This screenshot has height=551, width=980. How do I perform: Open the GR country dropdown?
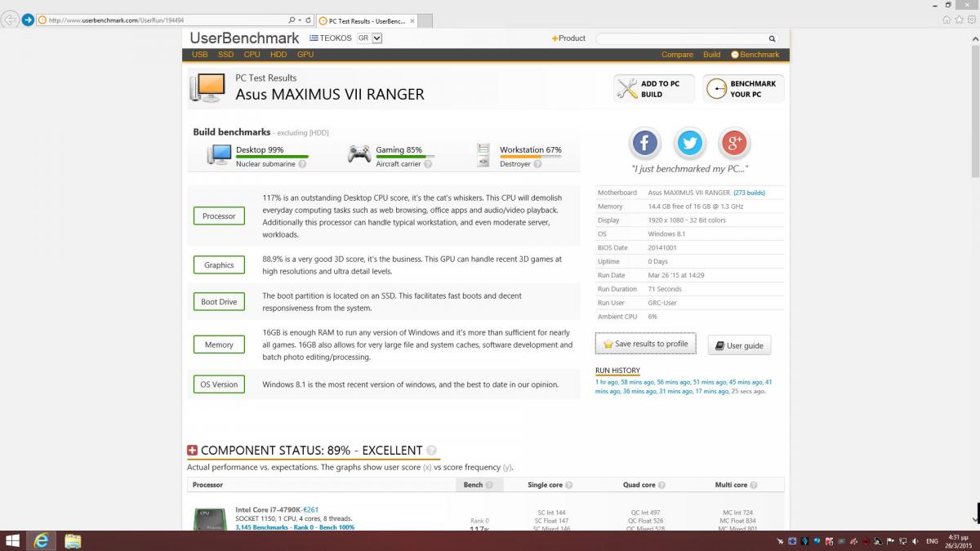click(x=370, y=38)
